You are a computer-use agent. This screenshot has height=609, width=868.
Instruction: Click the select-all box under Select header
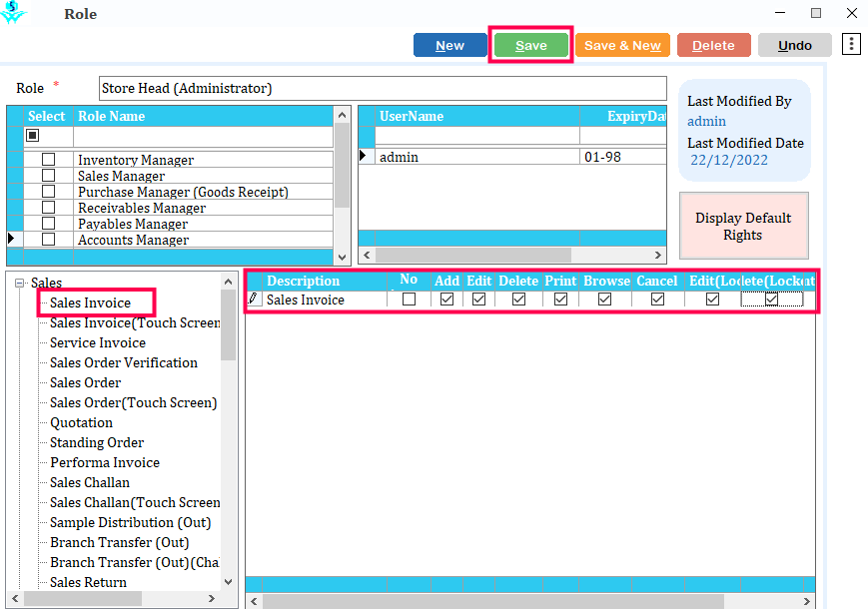tap(33, 136)
